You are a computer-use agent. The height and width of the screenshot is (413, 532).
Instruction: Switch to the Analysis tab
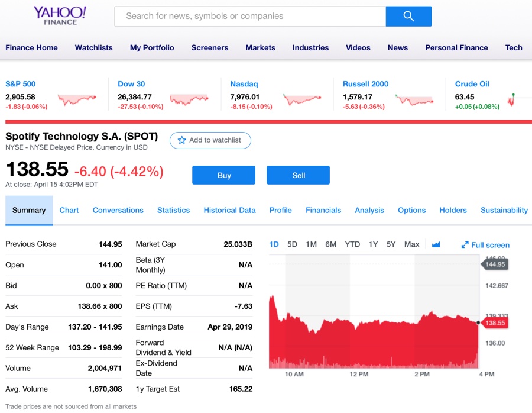(369, 210)
